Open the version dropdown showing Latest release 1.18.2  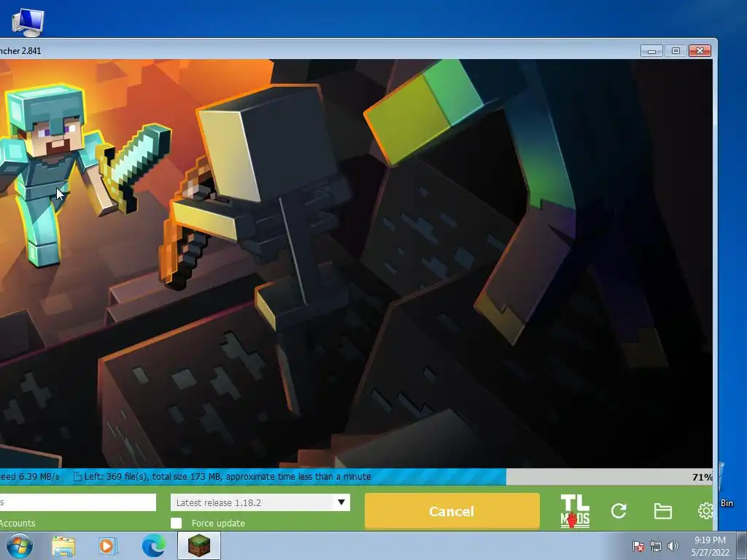click(260, 502)
